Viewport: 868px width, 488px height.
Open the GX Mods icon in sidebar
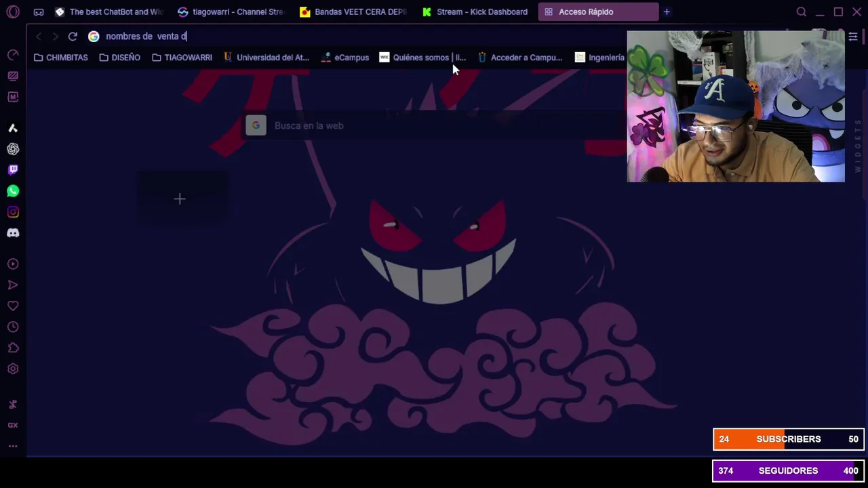click(x=13, y=97)
